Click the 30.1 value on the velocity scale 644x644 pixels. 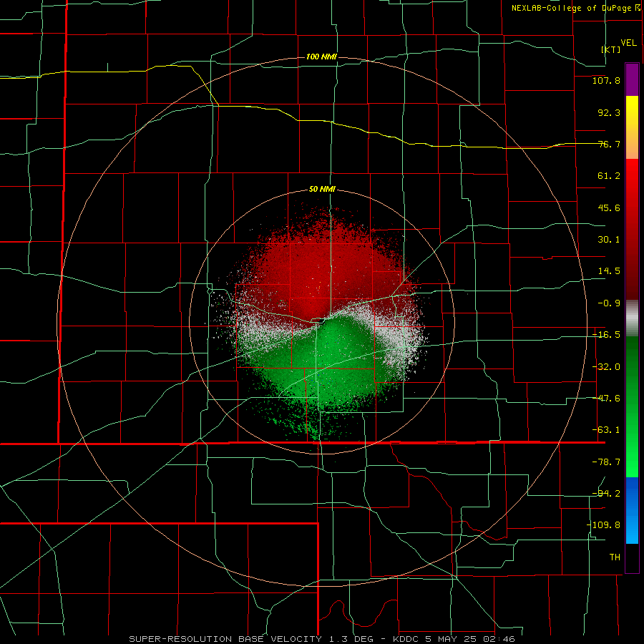pos(609,240)
